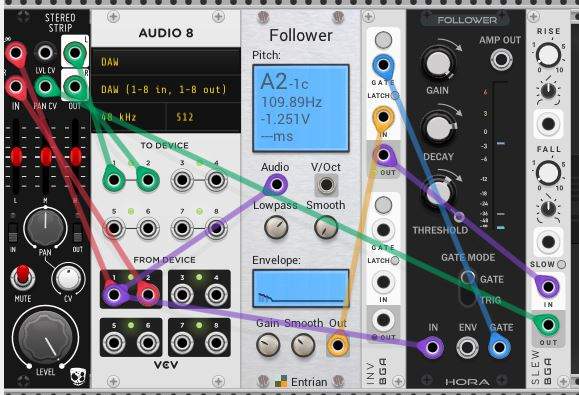Click the upper grey button on INV module
The width and height of the screenshot is (579, 395).
click(383, 40)
